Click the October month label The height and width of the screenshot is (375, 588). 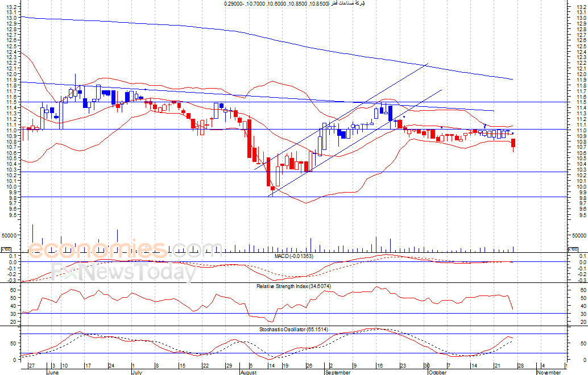coord(437,372)
